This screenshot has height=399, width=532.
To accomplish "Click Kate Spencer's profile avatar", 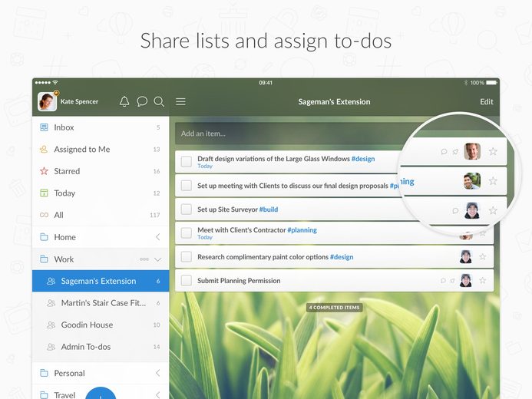I will (47, 101).
